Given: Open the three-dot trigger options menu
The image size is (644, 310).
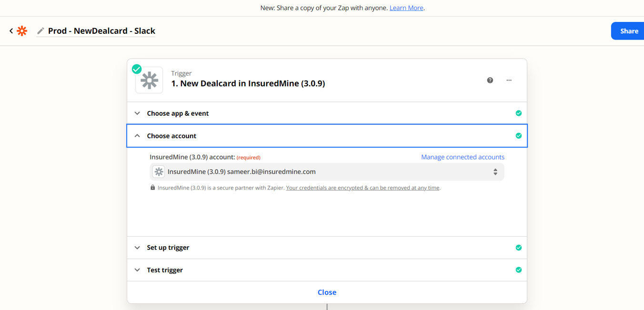Looking at the screenshot, I should [509, 80].
